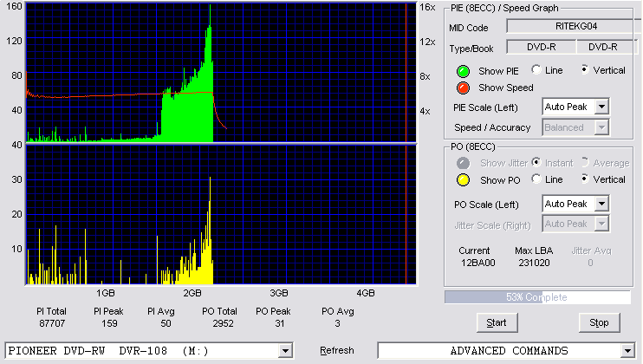The height and width of the screenshot is (364, 643).
Task: Click the 53% Complete progress bar
Action: [x=537, y=297]
